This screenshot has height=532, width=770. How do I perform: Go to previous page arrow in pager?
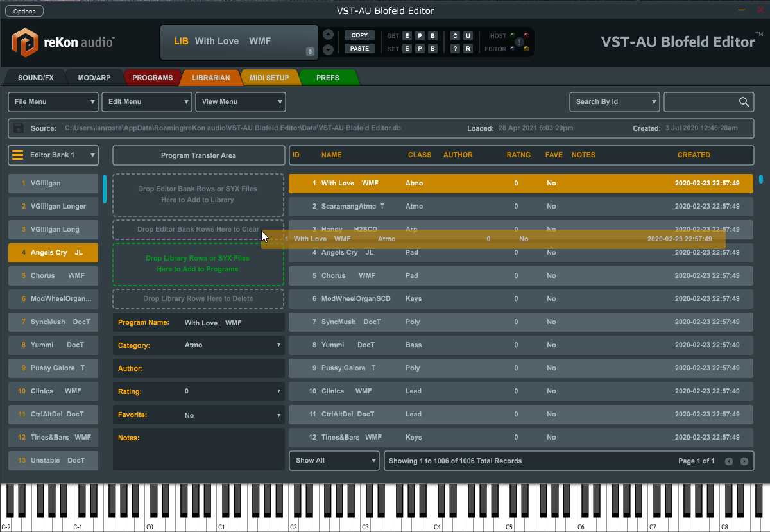coord(729,461)
